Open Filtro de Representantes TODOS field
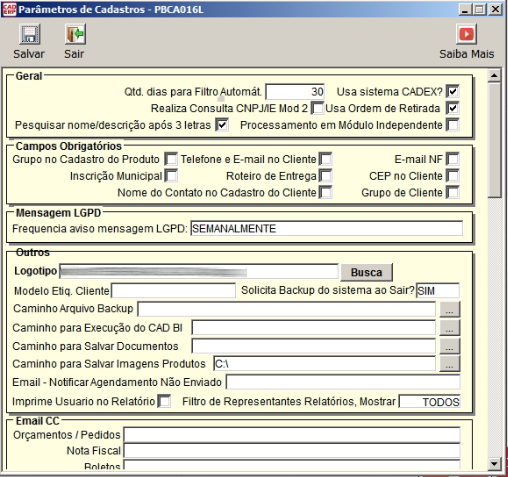508x477 pixels. 430,402
